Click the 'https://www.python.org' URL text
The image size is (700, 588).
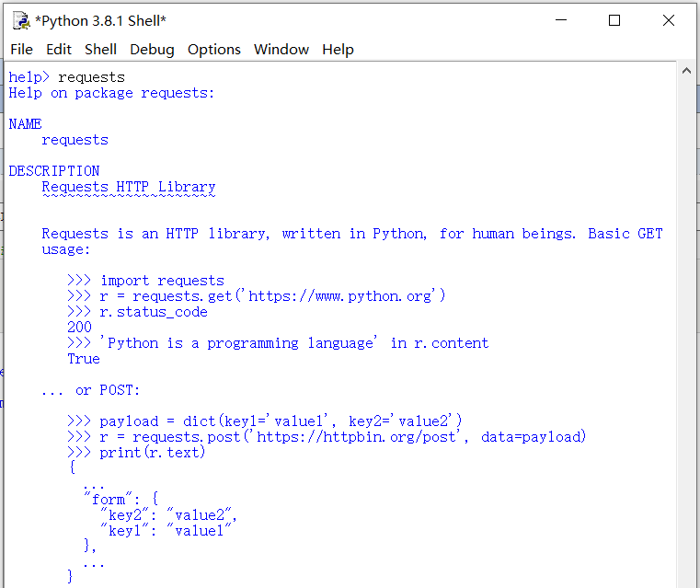(x=342, y=296)
